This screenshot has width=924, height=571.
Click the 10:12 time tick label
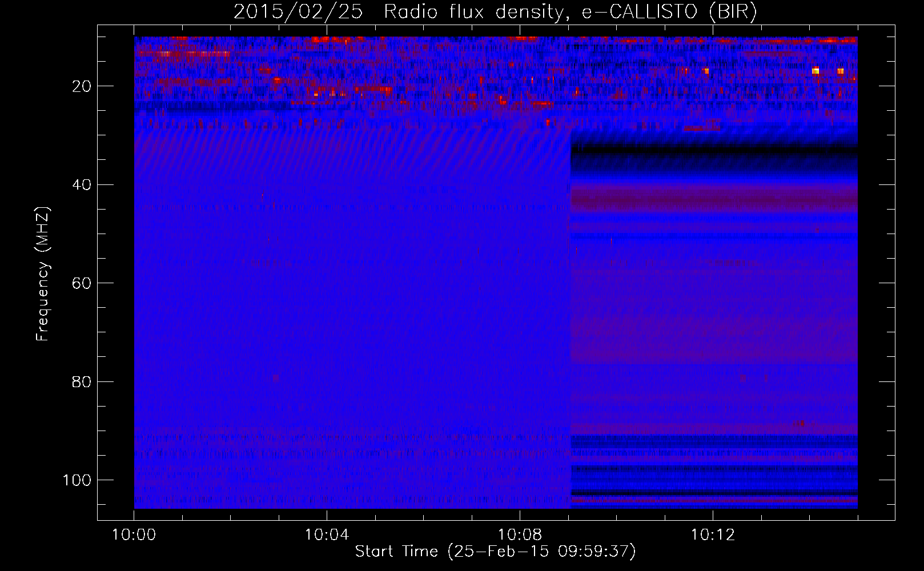coord(713,534)
